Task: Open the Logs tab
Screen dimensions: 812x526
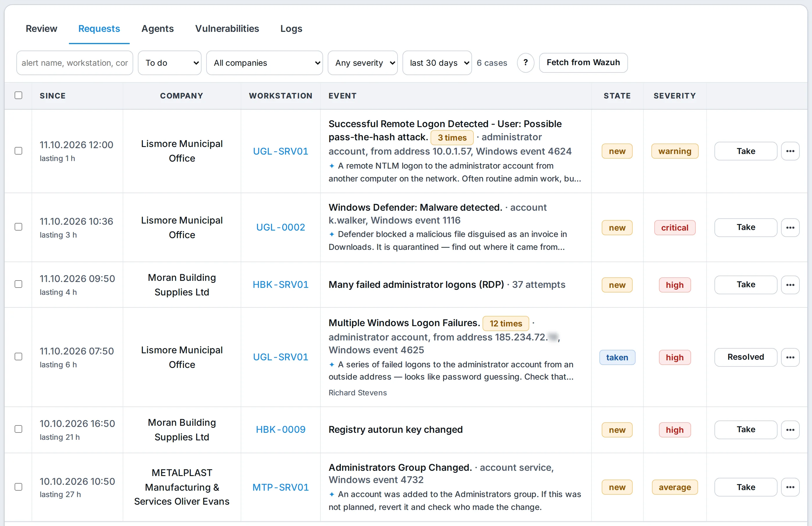Action: click(x=291, y=29)
